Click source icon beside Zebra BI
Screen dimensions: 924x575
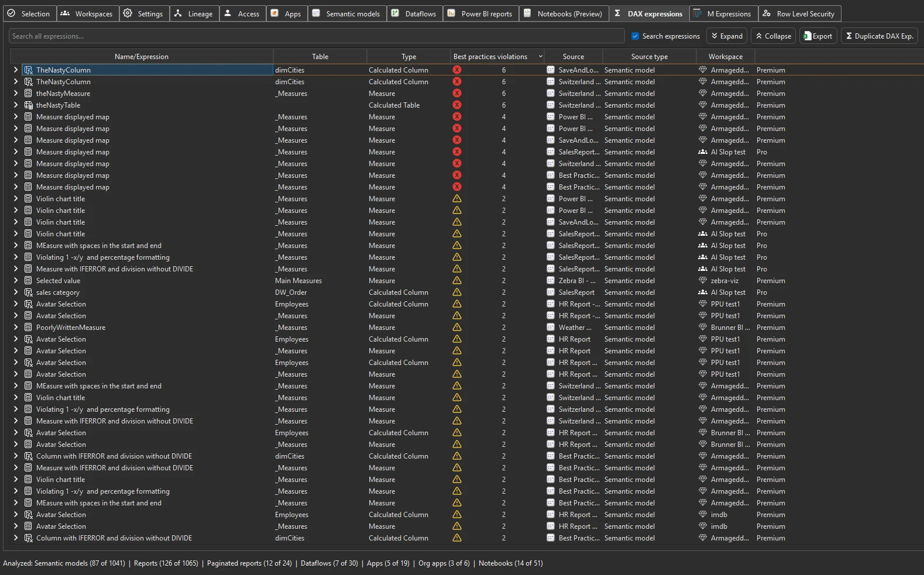point(551,281)
